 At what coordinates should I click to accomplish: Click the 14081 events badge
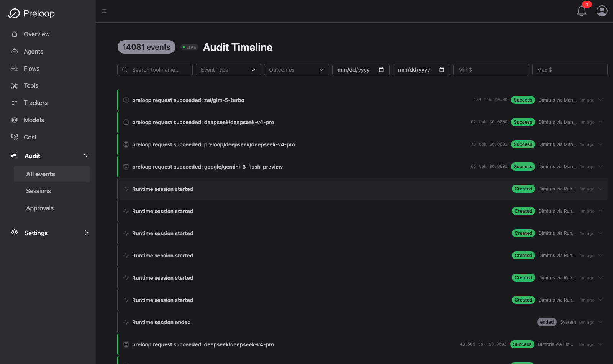(x=146, y=47)
